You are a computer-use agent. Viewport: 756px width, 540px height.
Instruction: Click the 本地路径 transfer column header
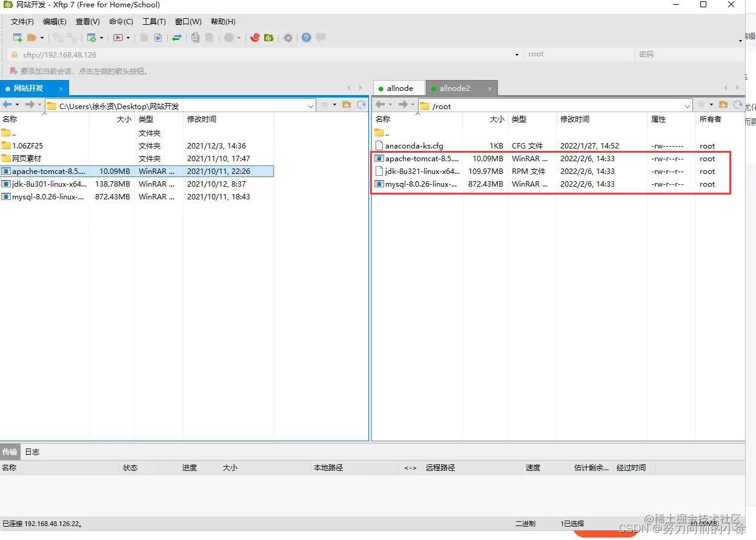click(x=354, y=468)
